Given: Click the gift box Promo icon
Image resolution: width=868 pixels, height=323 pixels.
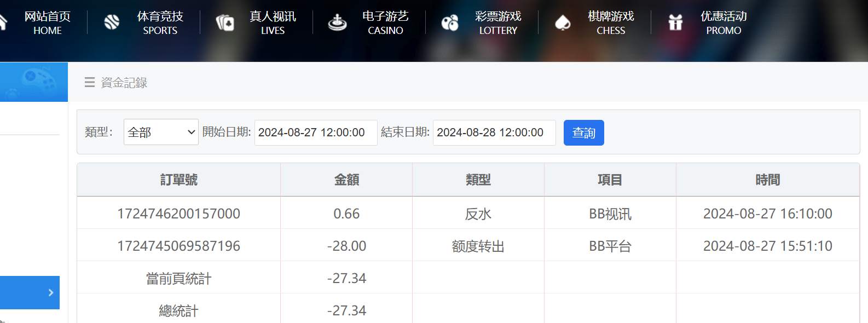Looking at the screenshot, I should tap(675, 22).
